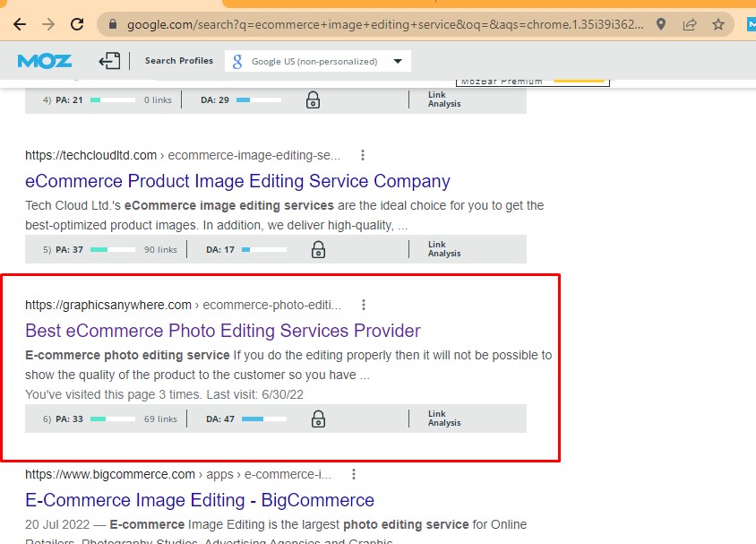Click the '90 links' count
This screenshot has height=544, width=756.
160,249
